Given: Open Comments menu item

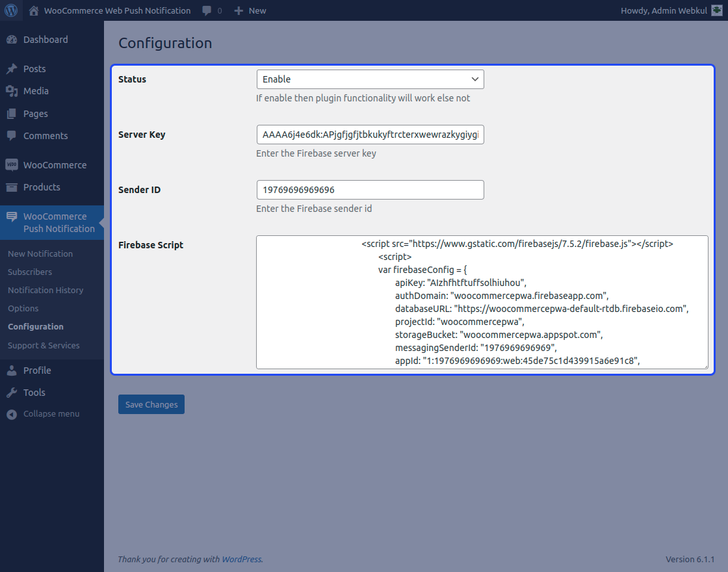Looking at the screenshot, I should point(45,136).
